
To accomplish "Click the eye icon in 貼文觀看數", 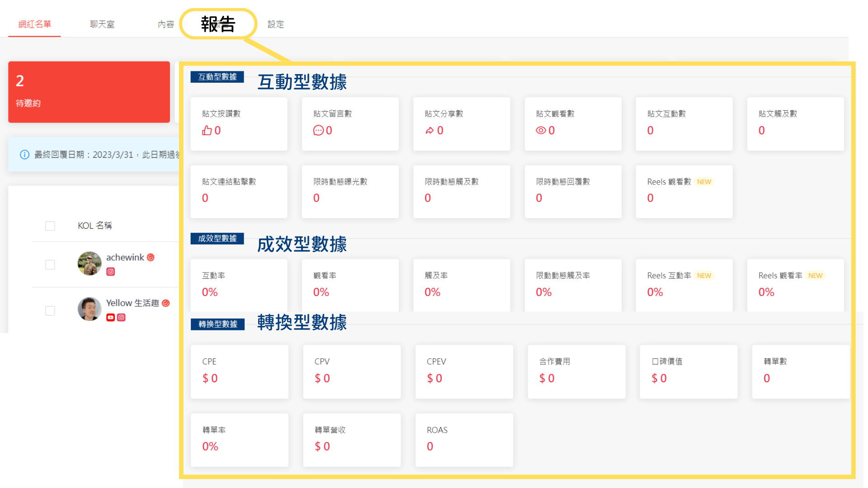I will tap(541, 131).
